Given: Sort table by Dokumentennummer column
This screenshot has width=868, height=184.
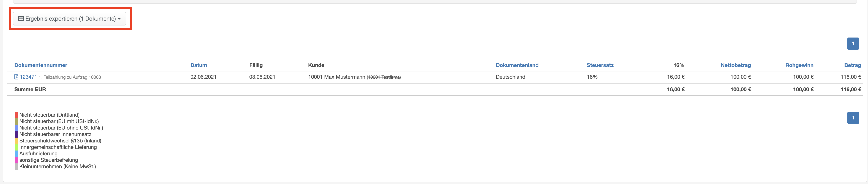Looking at the screenshot, I should pos(41,65).
